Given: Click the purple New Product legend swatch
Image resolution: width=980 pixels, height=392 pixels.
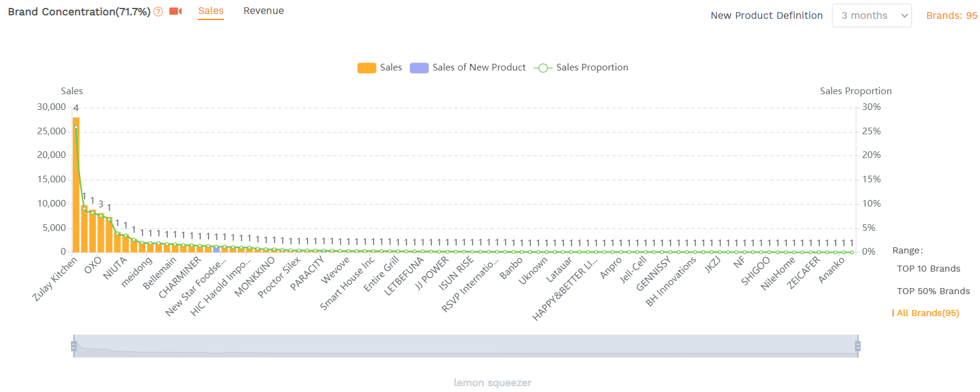Looking at the screenshot, I should coord(419,68).
